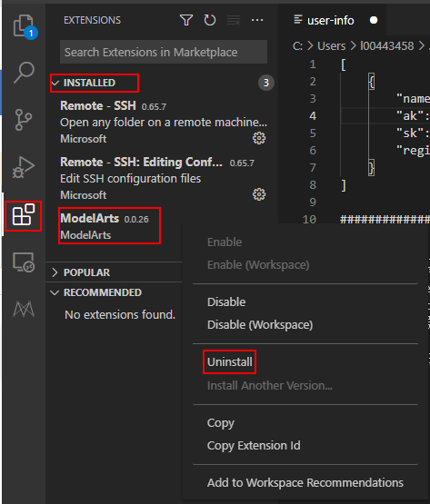This screenshot has width=430, height=504.
Task: Open the gear for Remote - SSH: Editing Configuration
Action: (x=259, y=194)
